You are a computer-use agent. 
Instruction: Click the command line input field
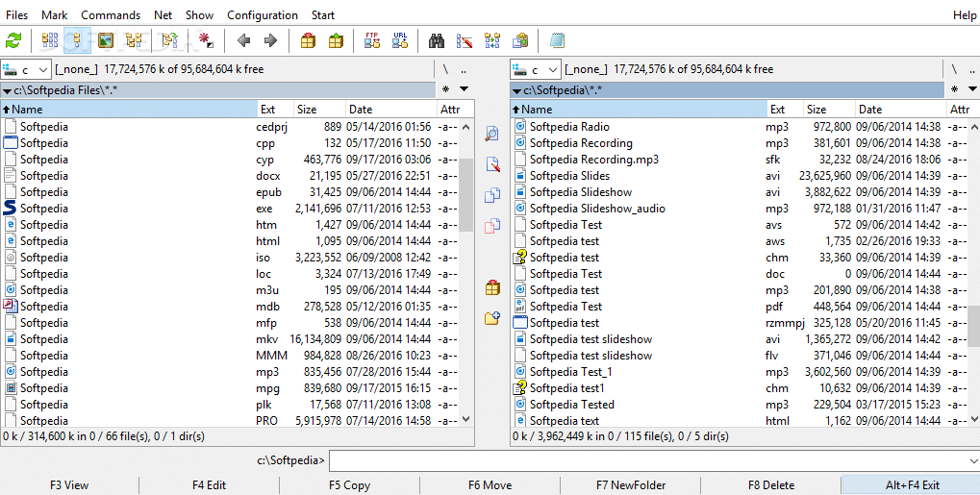652,460
